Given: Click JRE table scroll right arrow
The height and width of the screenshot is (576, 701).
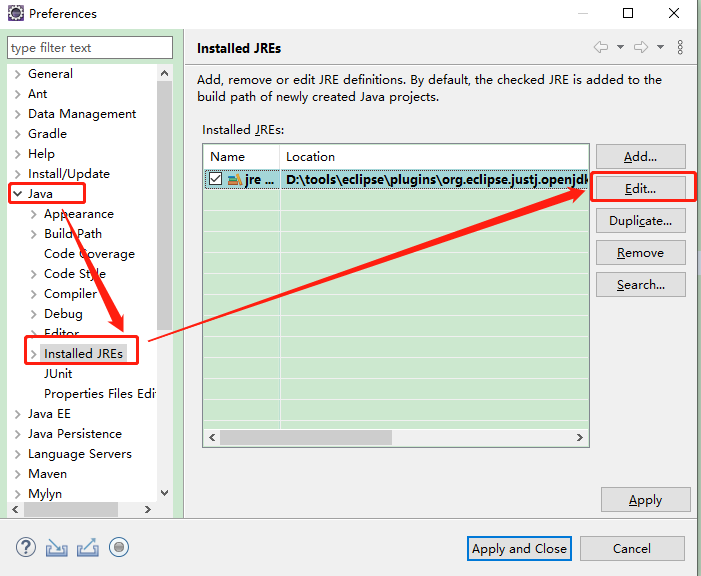Looking at the screenshot, I should 580,437.
